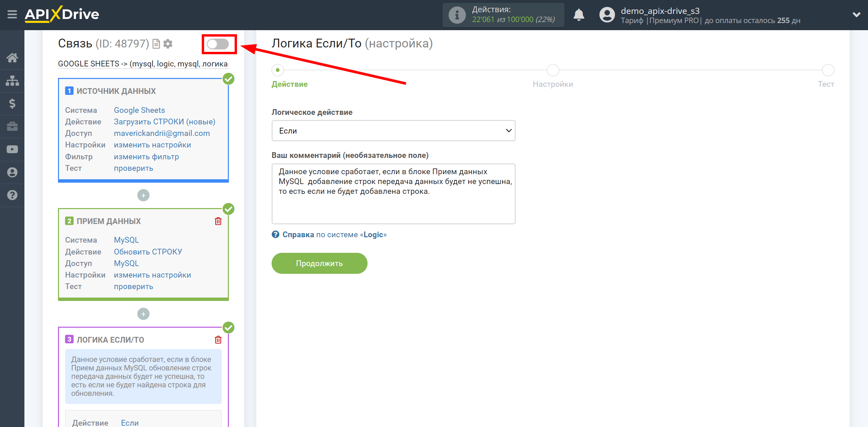
Task: Click the user avatar icon
Action: click(x=607, y=15)
